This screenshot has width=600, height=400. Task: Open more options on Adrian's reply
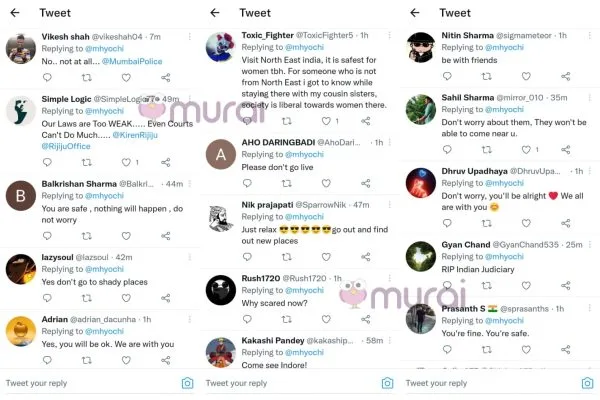pyautogui.click(x=189, y=319)
